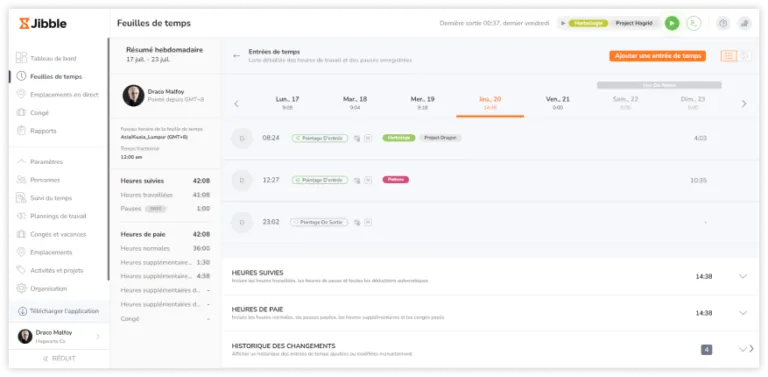Click avatar of 23:02 entry

pos(242,222)
